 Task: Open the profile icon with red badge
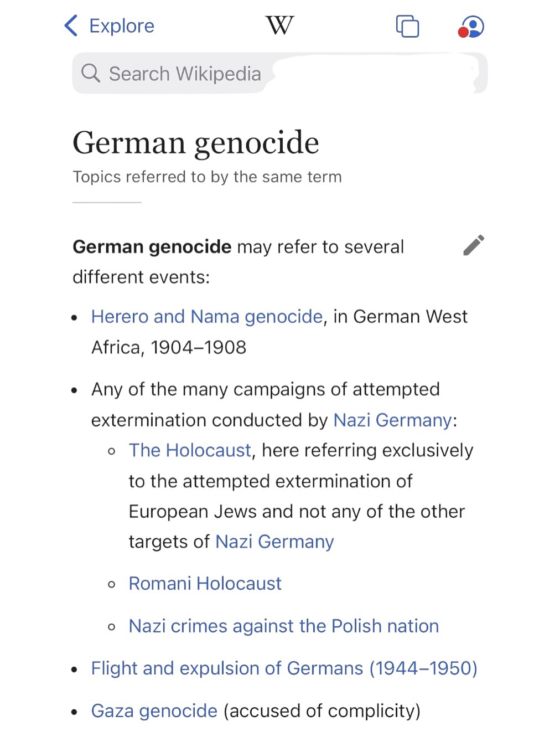[x=471, y=26]
